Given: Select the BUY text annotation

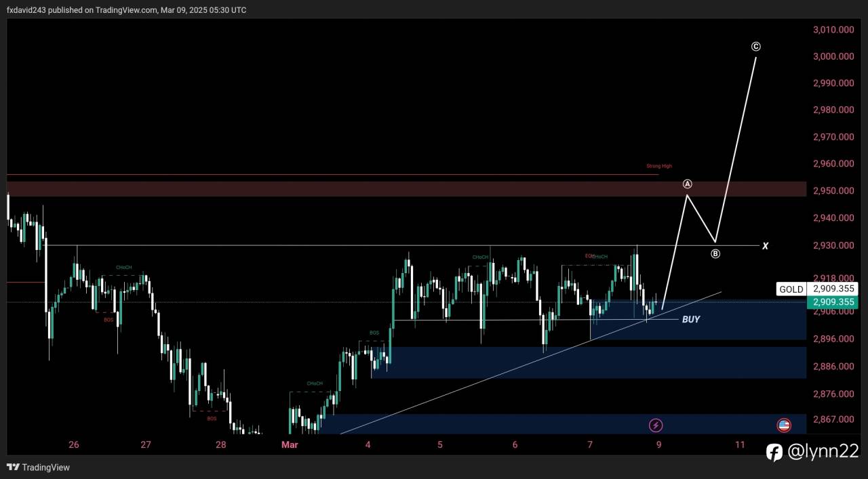Looking at the screenshot, I should point(691,319).
